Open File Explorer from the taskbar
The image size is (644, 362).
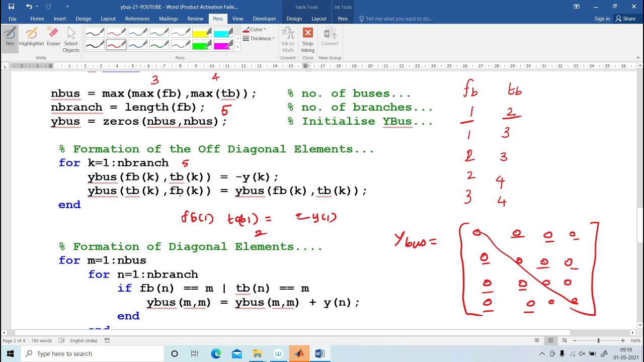pyautogui.click(x=257, y=353)
